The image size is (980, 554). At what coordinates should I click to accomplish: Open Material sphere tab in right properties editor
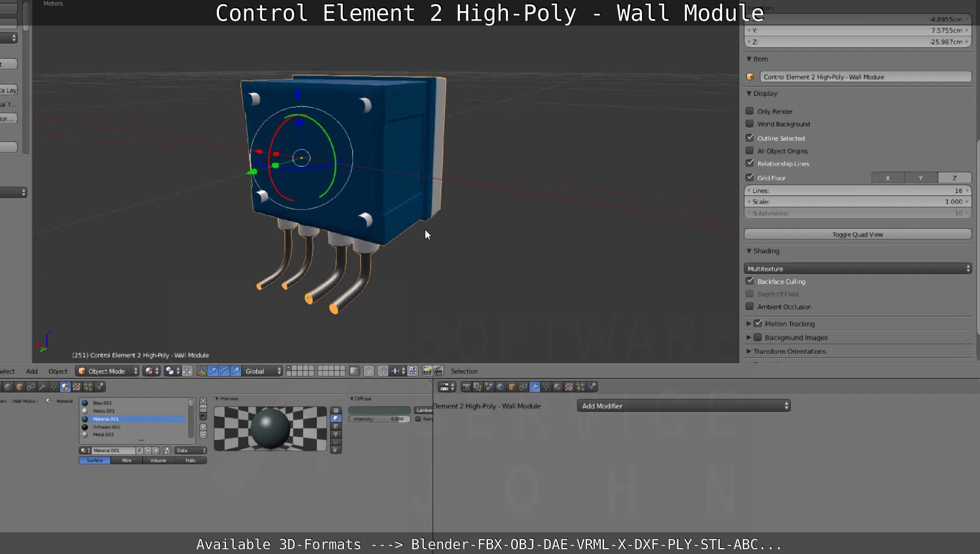click(557, 387)
